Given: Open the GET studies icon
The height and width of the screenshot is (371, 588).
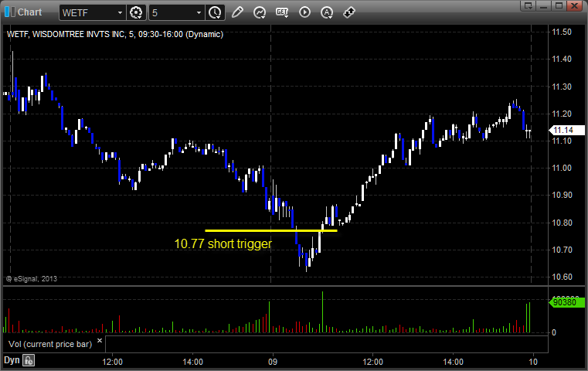Looking at the screenshot, I should pos(282,12).
